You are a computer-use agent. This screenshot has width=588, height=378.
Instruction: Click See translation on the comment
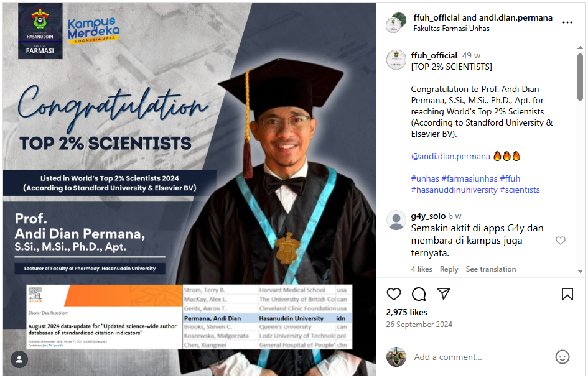[491, 269]
